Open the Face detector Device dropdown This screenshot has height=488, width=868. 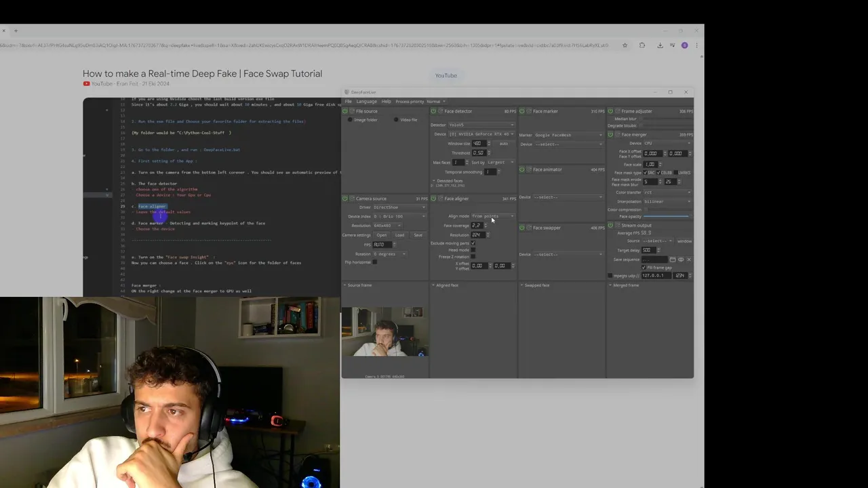click(x=481, y=134)
